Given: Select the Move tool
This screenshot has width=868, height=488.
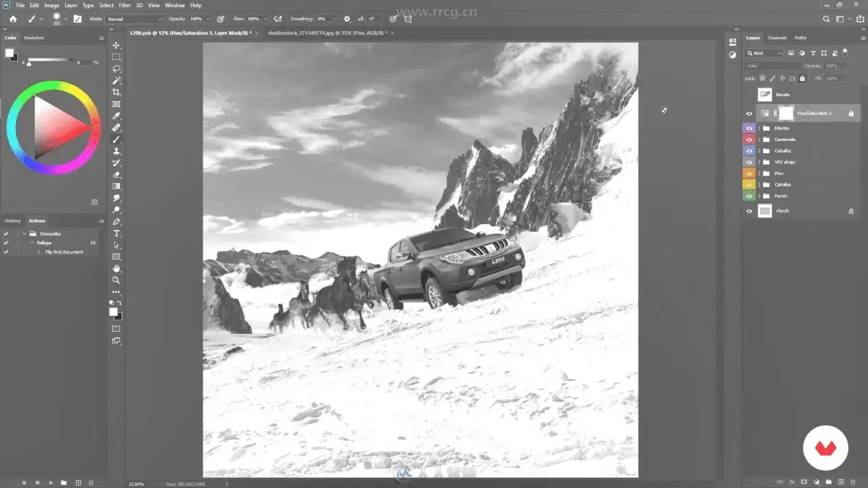Looking at the screenshot, I should click(116, 46).
